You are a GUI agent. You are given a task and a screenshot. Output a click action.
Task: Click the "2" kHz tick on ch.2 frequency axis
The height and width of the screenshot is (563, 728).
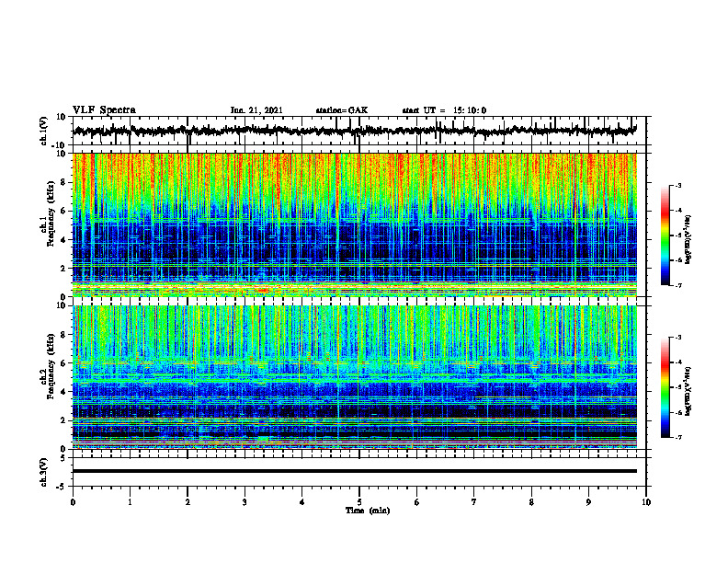64,420
